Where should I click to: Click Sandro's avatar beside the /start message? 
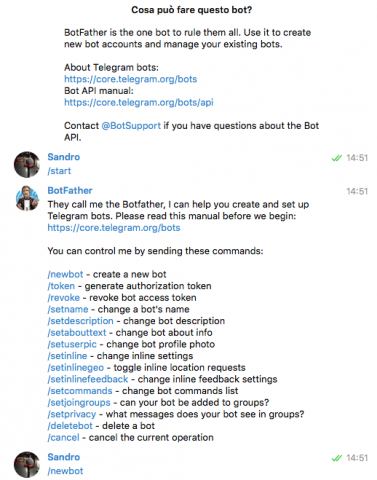click(27, 164)
